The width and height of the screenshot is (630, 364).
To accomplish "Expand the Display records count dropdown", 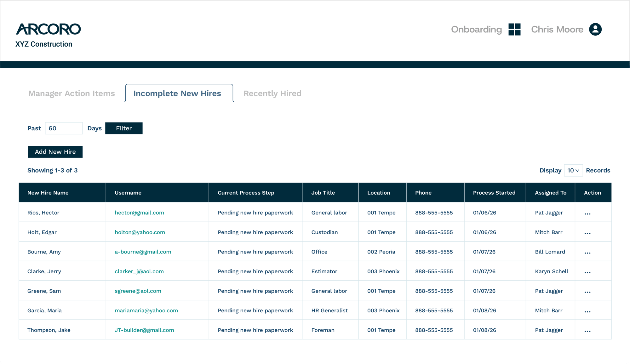I will 573,170.
